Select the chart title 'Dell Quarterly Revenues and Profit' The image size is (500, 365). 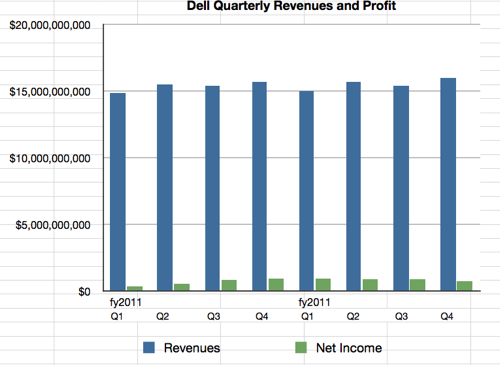291,6
